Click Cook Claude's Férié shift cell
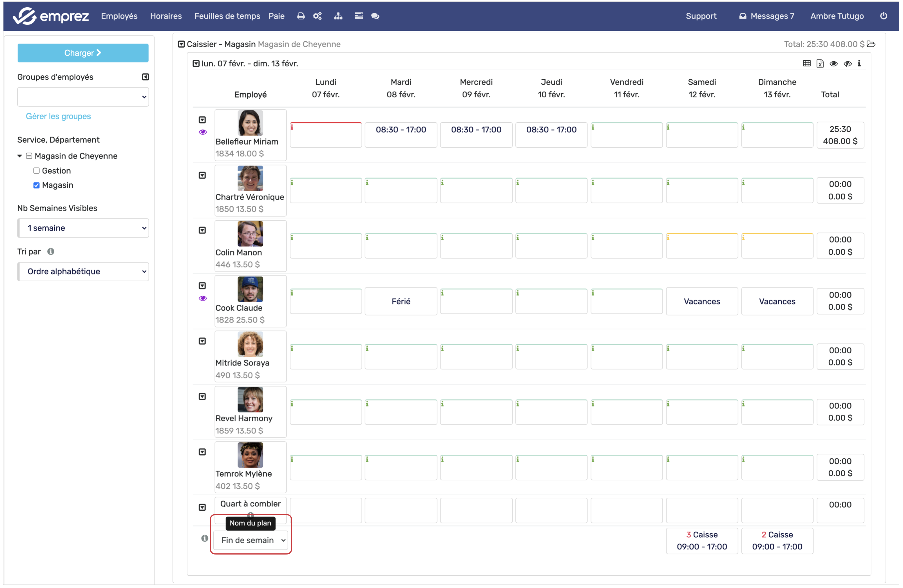The width and height of the screenshot is (903, 588). coord(401,302)
